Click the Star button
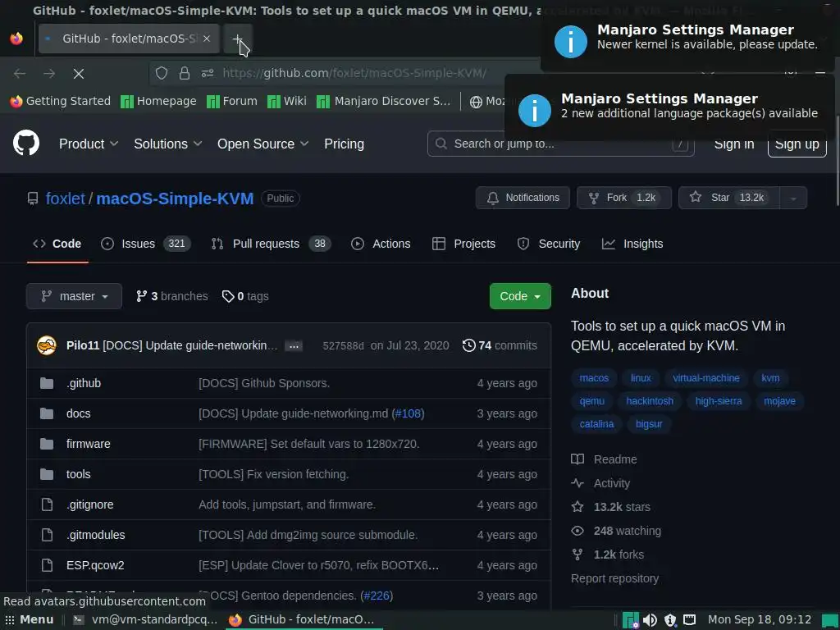Screen dimensions: 840x630 [x=729, y=198]
